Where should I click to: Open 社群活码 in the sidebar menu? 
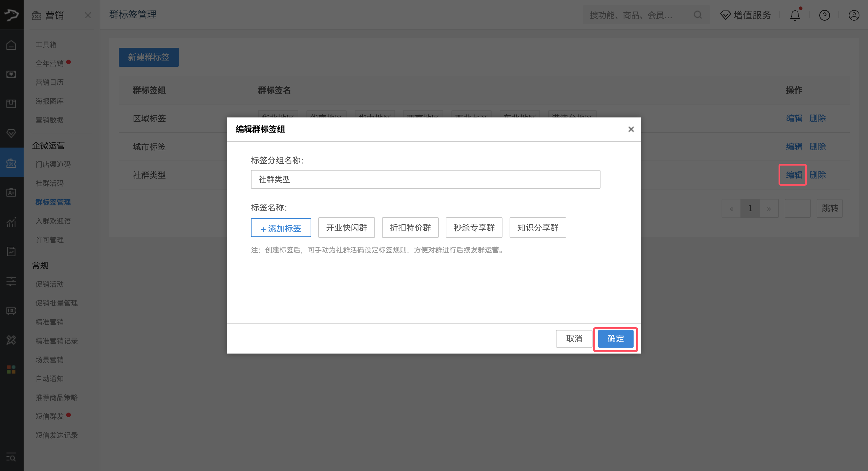click(x=50, y=183)
